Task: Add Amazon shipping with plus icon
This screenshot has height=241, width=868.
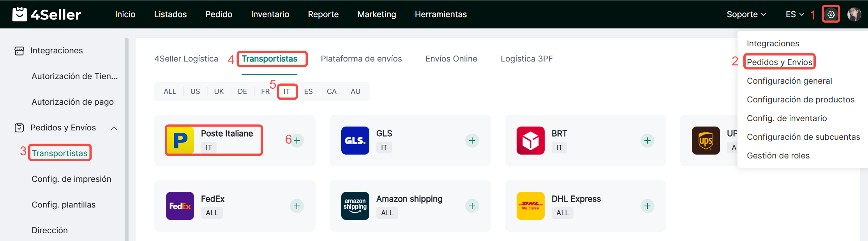Action: point(472,206)
